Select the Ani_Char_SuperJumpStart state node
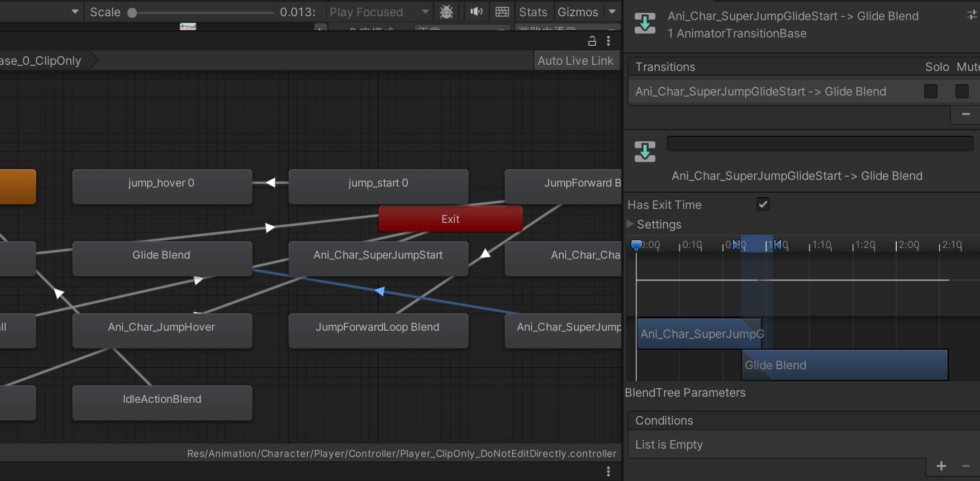Image resolution: width=980 pixels, height=481 pixels. click(x=378, y=259)
